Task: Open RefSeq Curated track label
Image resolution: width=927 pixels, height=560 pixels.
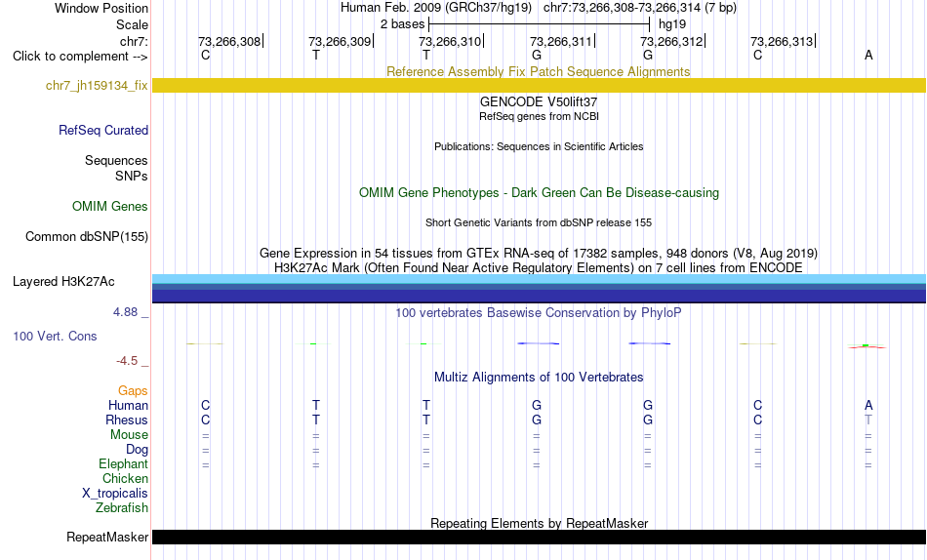Action: coord(103,130)
